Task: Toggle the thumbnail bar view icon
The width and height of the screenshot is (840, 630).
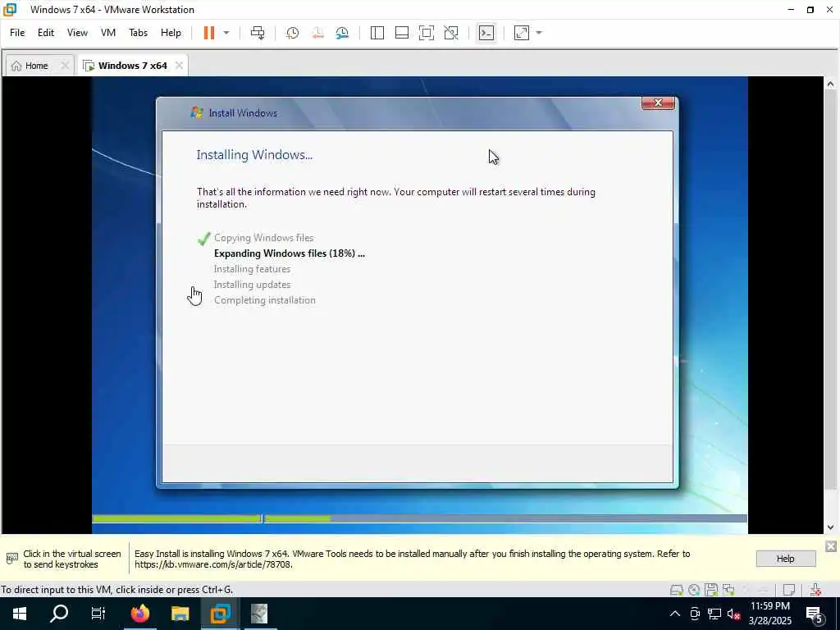Action: tap(402, 33)
